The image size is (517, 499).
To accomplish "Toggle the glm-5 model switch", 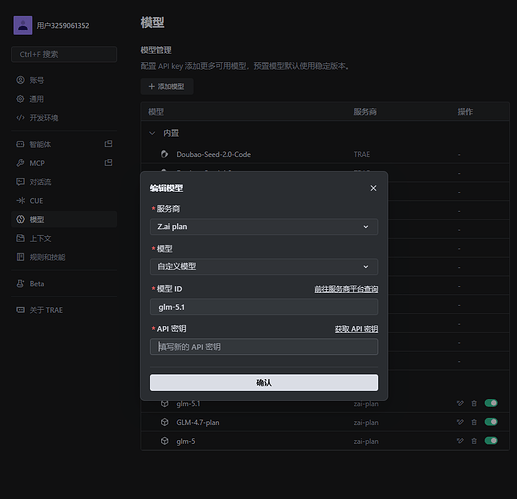I will click(491, 441).
